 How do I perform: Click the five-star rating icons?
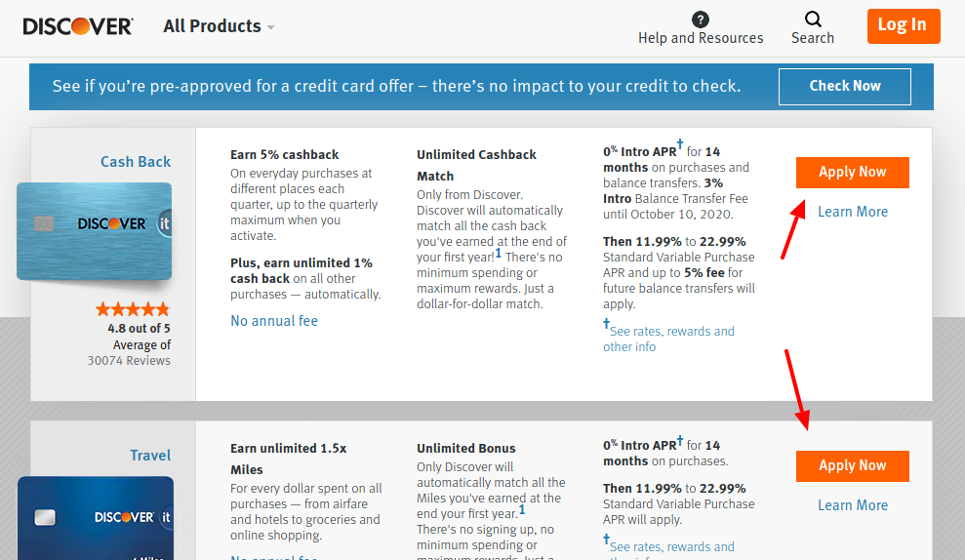coord(132,309)
